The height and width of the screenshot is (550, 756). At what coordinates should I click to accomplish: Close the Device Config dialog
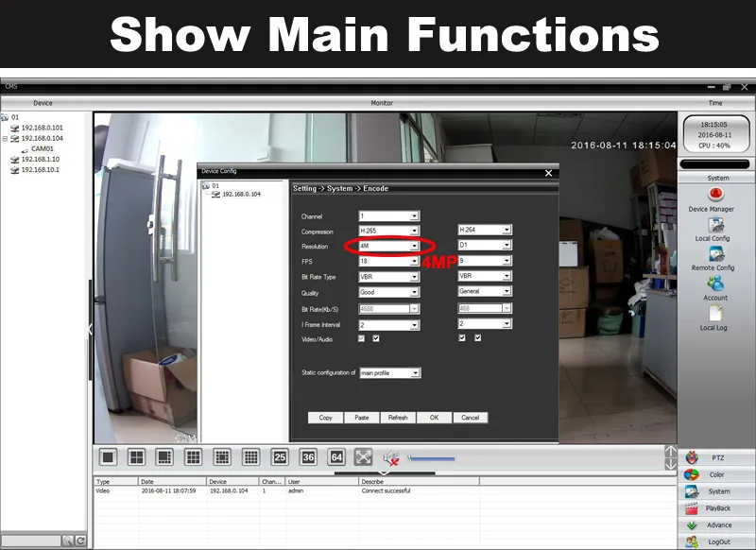(x=548, y=173)
